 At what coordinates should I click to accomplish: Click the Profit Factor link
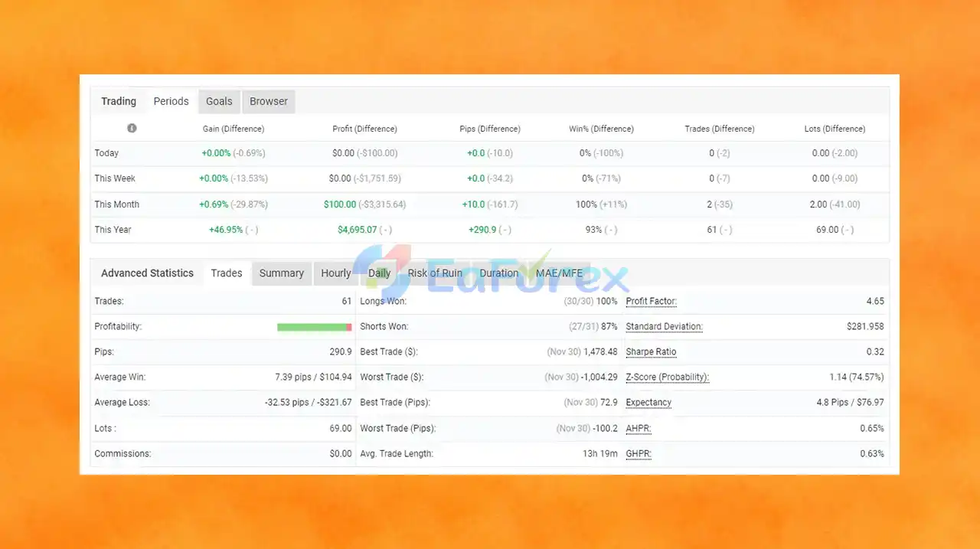tap(652, 301)
